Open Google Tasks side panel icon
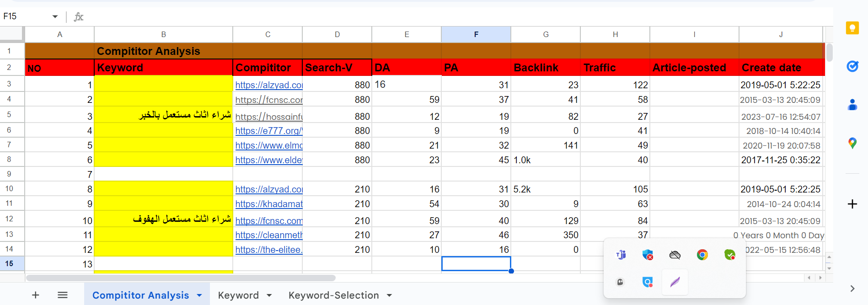The width and height of the screenshot is (868, 305). (852, 67)
